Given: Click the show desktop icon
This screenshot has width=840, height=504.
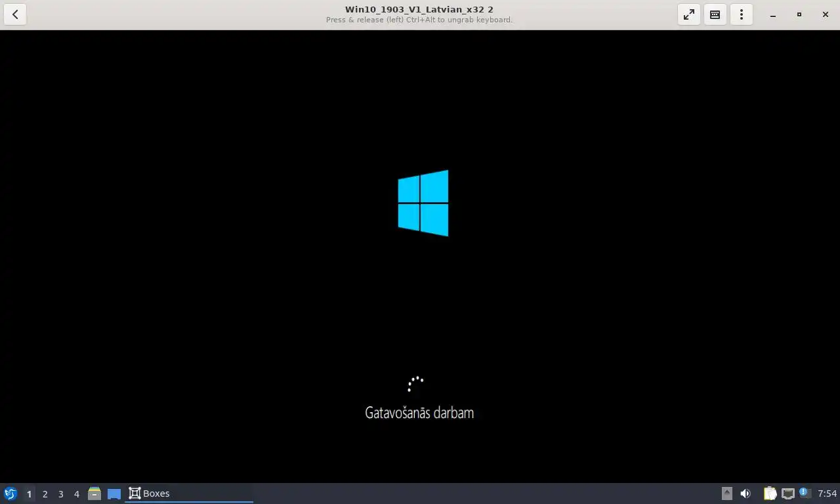Looking at the screenshot, I should click(x=114, y=493).
